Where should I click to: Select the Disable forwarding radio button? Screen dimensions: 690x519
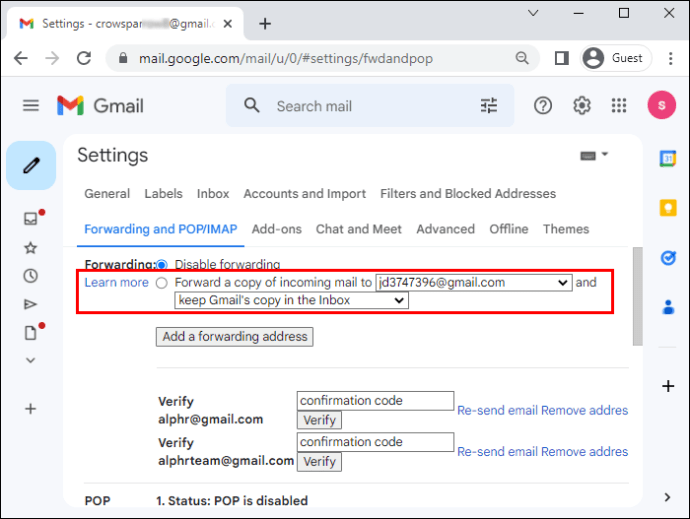(x=161, y=265)
